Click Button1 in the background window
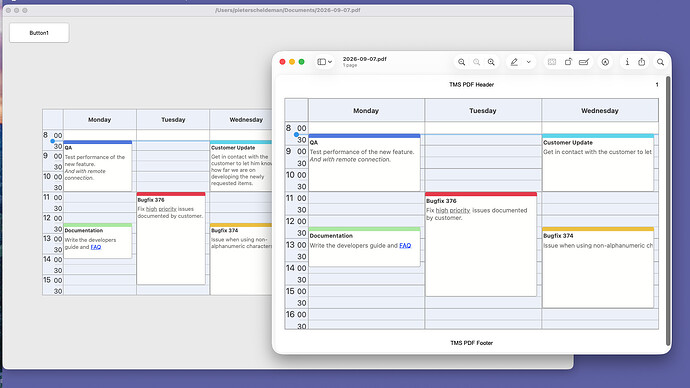 click(39, 33)
